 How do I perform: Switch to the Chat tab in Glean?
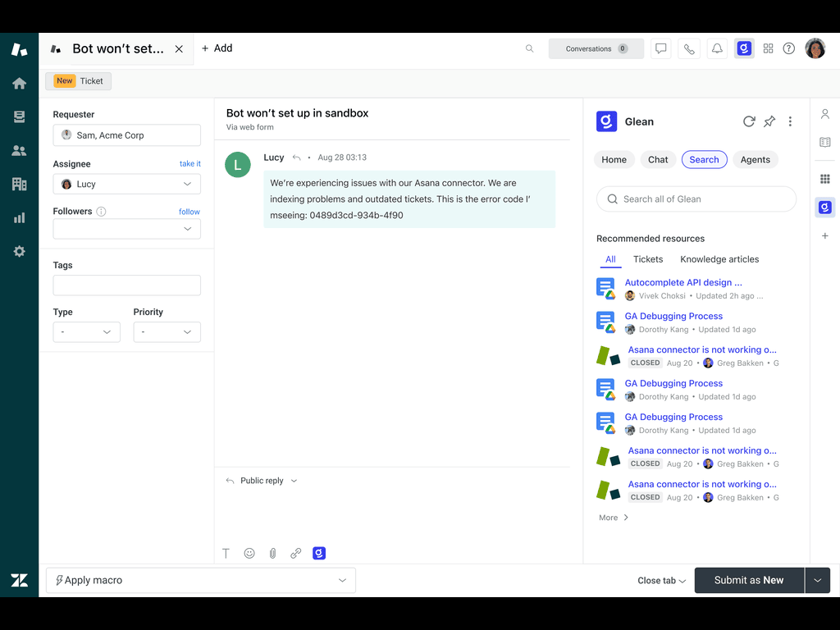[x=658, y=160]
